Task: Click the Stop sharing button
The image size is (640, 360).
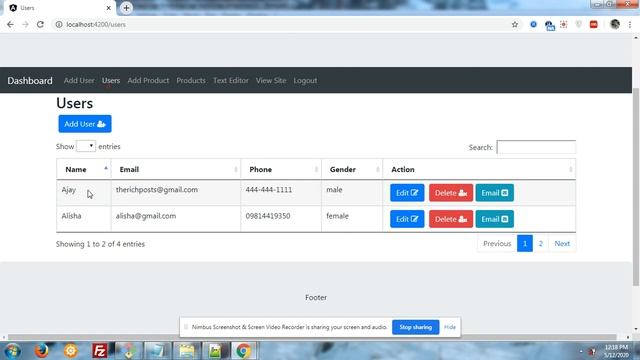Action: pyautogui.click(x=416, y=327)
